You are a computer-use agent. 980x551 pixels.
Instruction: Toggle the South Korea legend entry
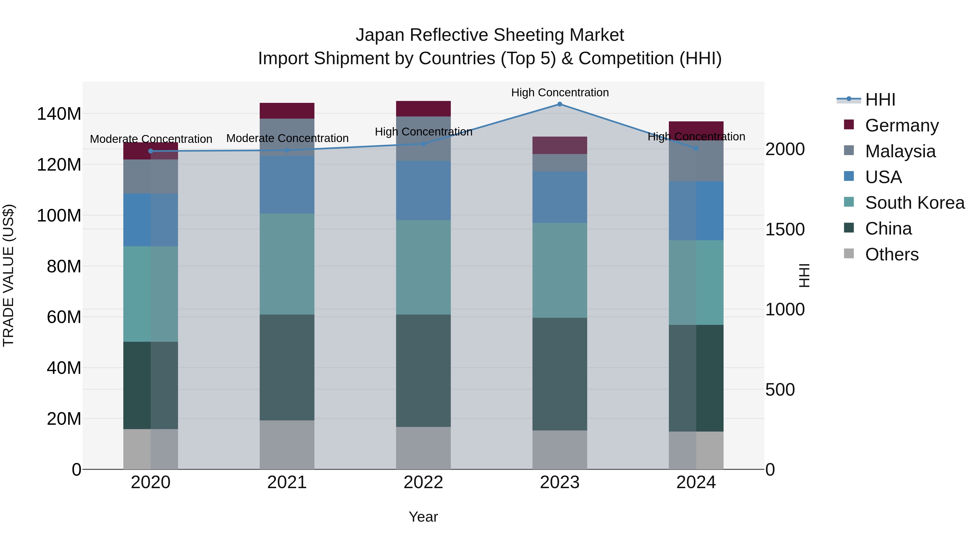tap(904, 203)
